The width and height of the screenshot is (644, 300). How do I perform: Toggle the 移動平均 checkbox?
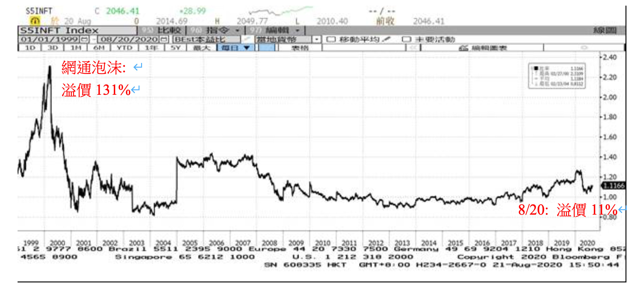[331, 39]
